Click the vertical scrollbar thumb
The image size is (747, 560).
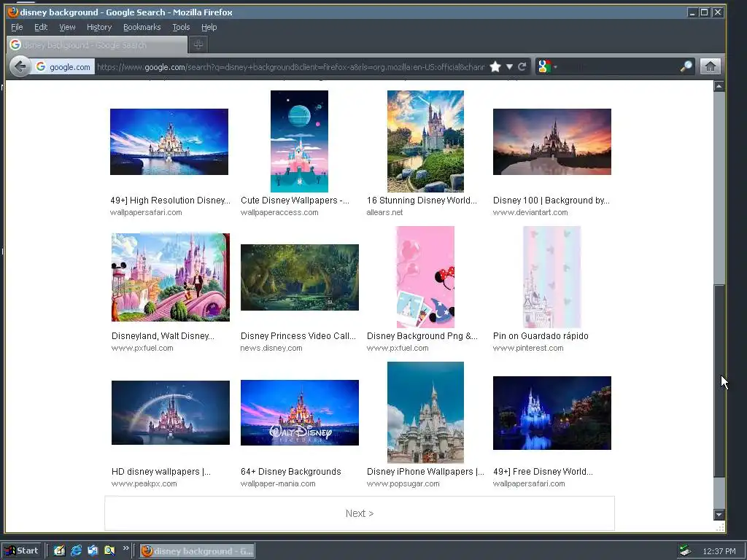tap(719, 381)
